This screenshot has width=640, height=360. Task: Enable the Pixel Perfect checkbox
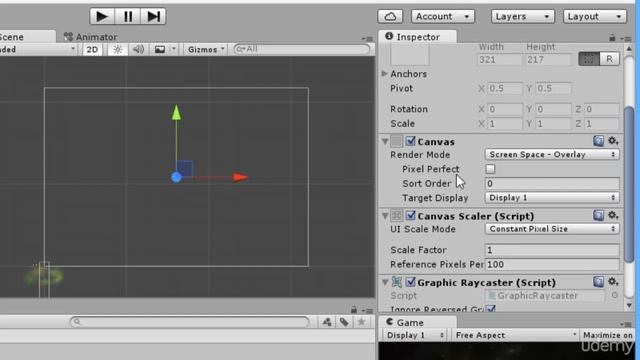[490, 169]
